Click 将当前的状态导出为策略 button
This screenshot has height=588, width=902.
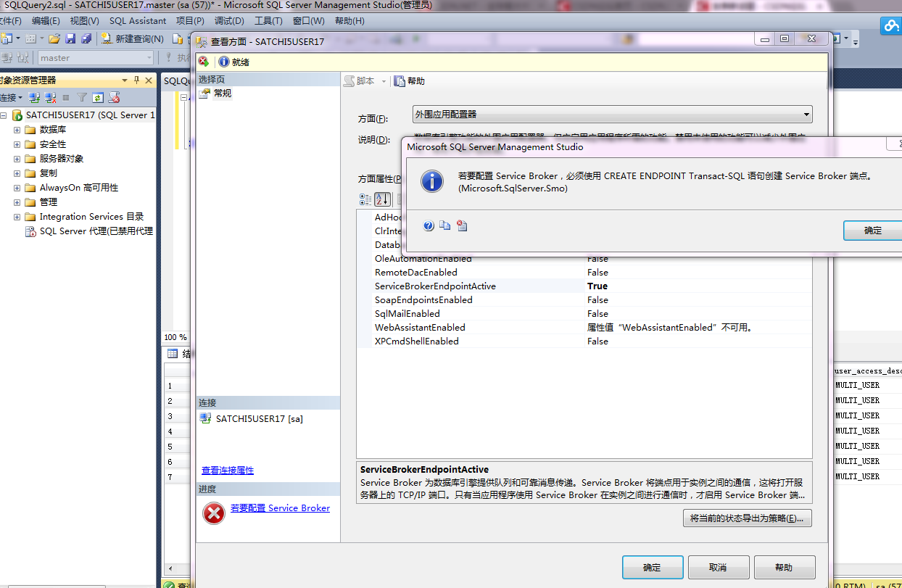coord(747,518)
